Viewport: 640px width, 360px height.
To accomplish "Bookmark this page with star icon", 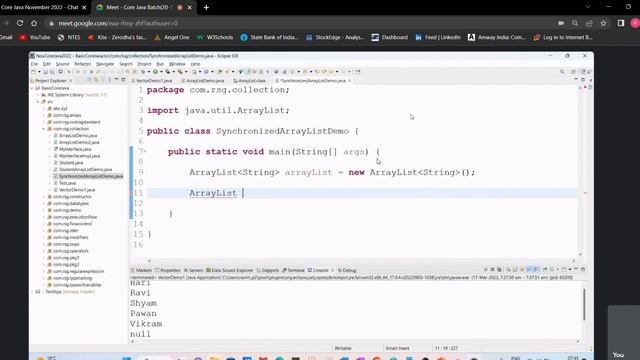I will (603, 23).
